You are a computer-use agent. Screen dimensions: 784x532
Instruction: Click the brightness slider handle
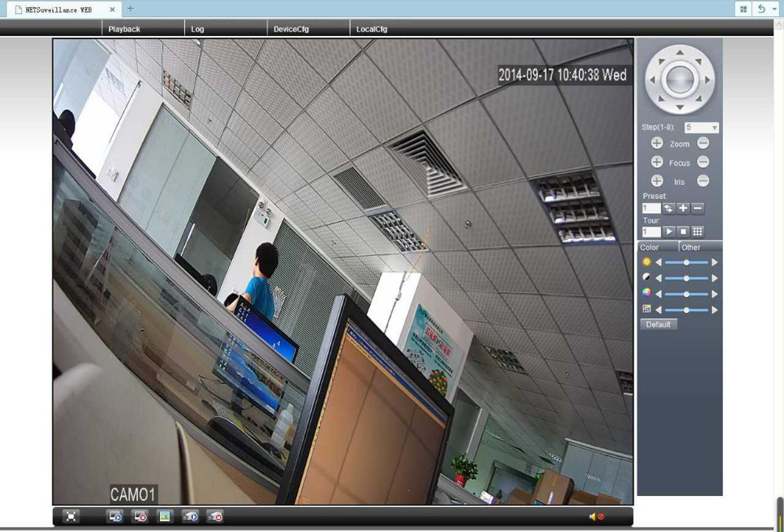point(687,262)
